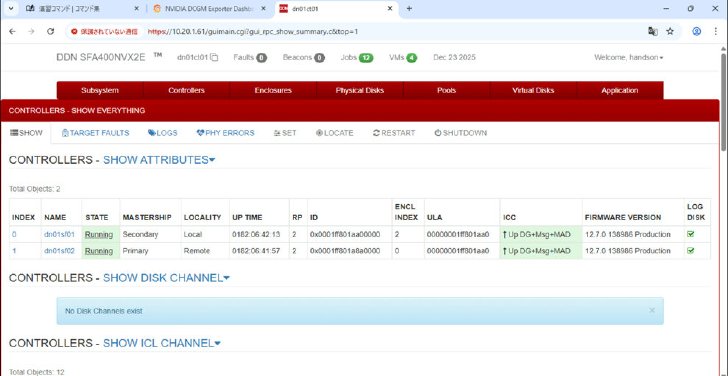Screen dimensions: 728x376
Task: Click the up time value 0182:06:42:13
Action: click(257, 234)
